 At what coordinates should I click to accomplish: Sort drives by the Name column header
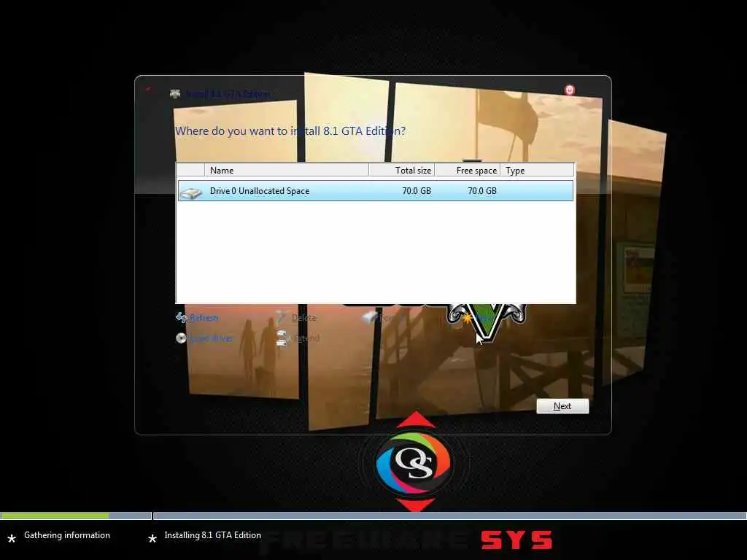(286, 171)
